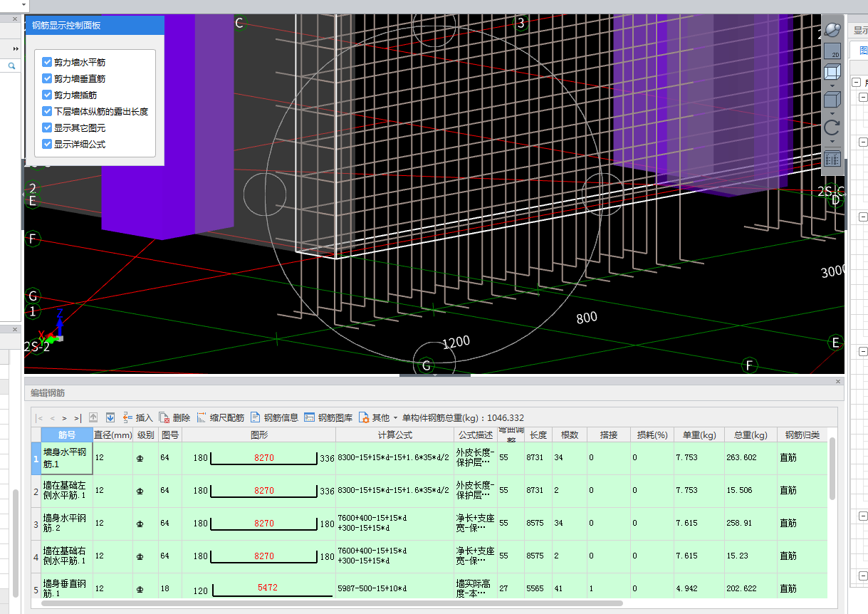Toggle 显示其它图元 checkbox
Image resolution: width=868 pixels, height=614 pixels.
(47, 128)
